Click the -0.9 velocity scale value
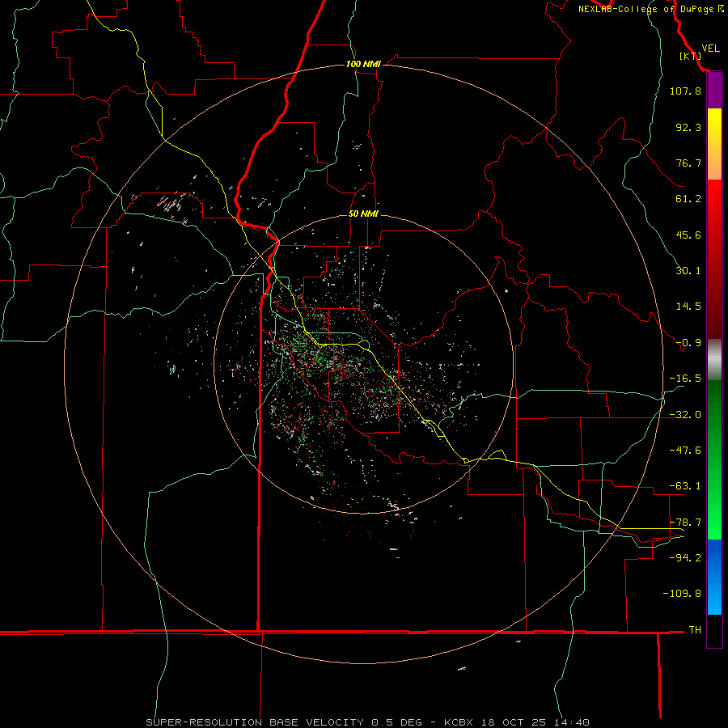The height and width of the screenshot is (728, 728). click(x=688, y=343)
